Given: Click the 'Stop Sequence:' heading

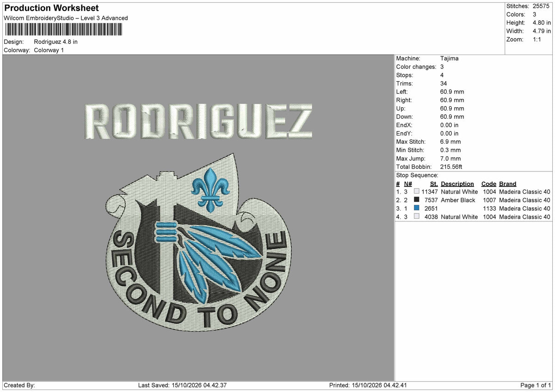Looking at the screenshot, I should 417,176.
